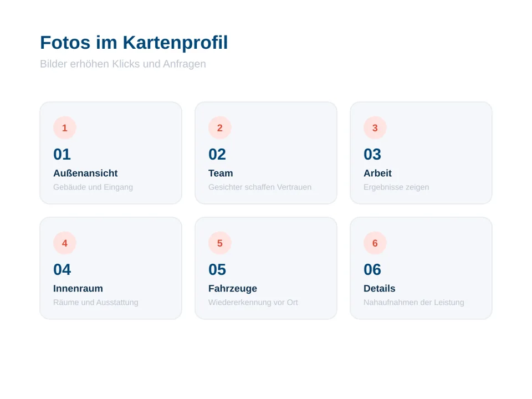The image size is (532, 399).
Task: Click the large number '04'
Action: [x=62, y=270]
